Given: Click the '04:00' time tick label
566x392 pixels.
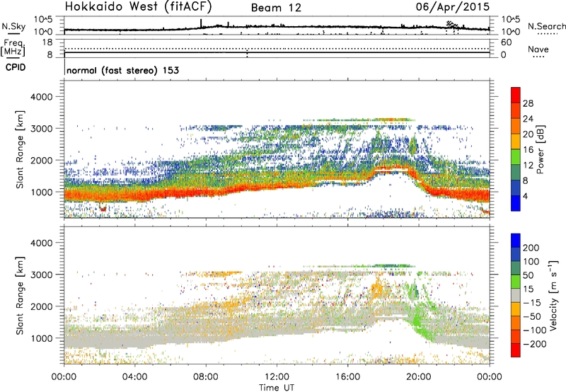Looking at the screenshot, I should 134,377.
